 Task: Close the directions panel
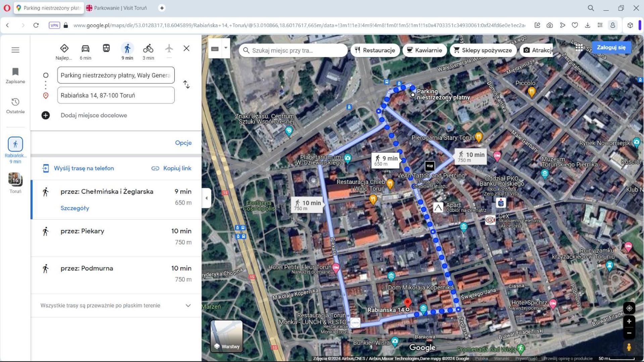[186, 48]
